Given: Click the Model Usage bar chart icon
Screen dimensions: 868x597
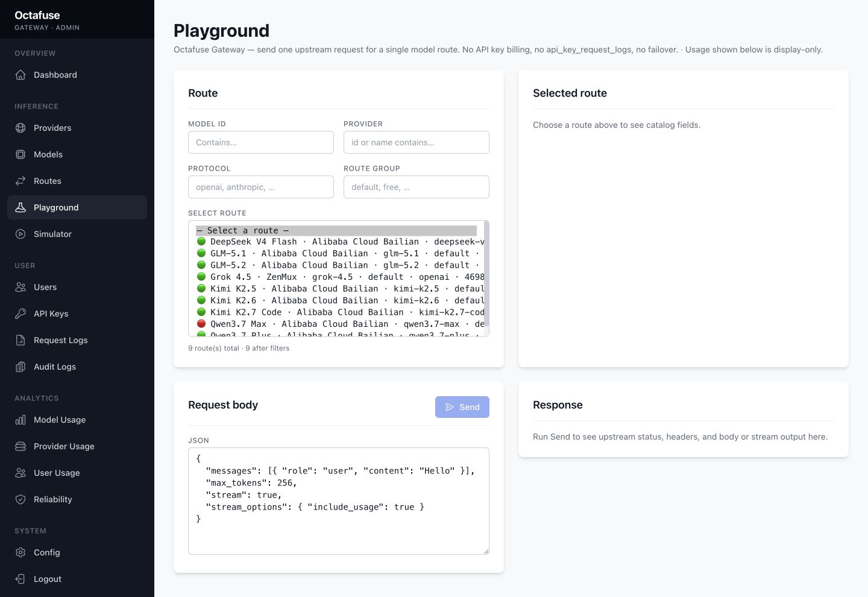Looking at the screenshot, I should pyautogui.click(x=20, y=420).
